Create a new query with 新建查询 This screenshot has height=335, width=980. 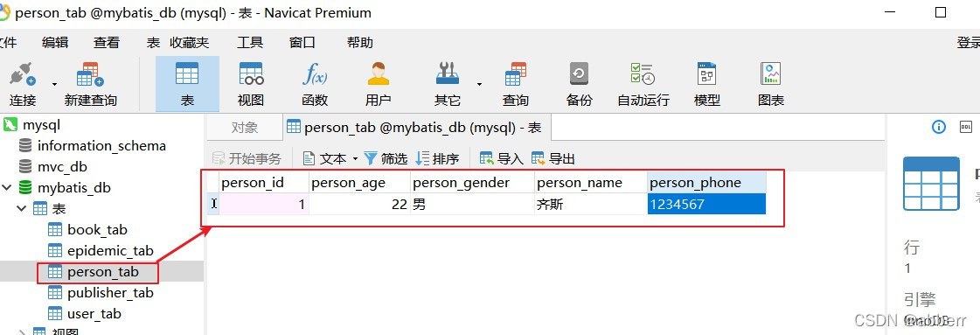[91, 84]
